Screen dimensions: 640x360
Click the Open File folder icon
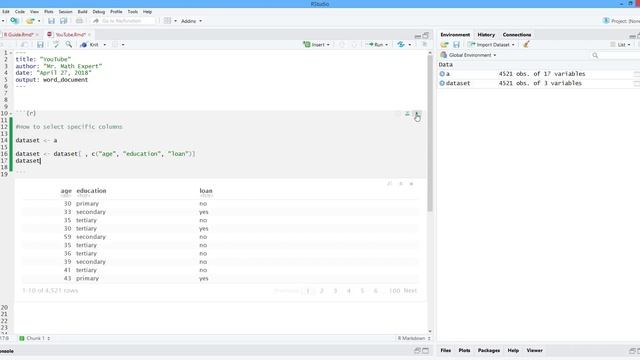coord(30,21)
